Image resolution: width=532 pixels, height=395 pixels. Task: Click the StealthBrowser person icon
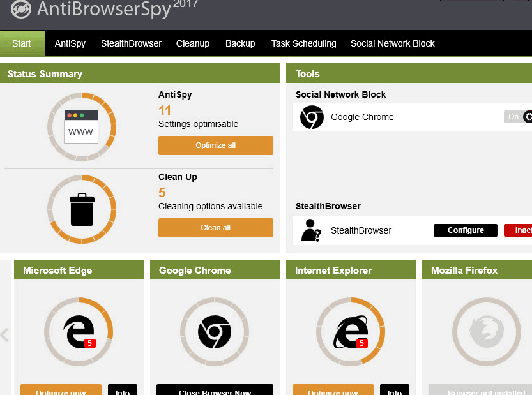[311, 230]
